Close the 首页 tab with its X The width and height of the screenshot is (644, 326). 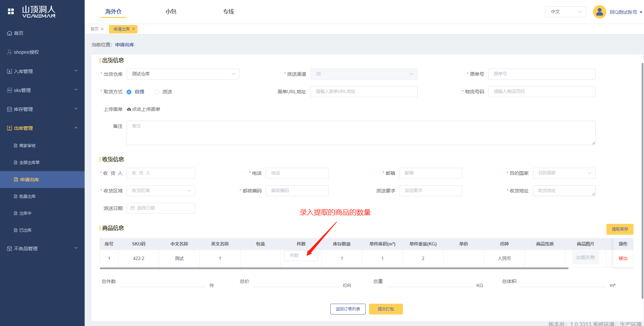click(x=102, y=29)
